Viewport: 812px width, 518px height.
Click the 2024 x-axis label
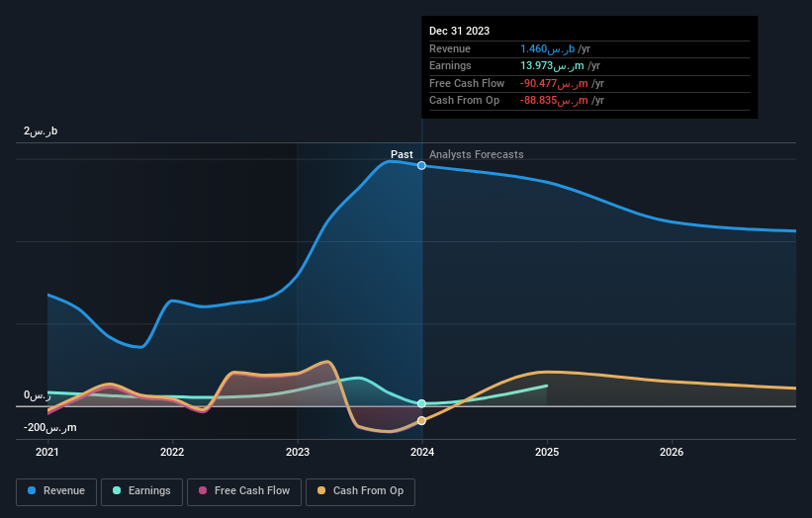pyautogui.click(x=422, y=453)
